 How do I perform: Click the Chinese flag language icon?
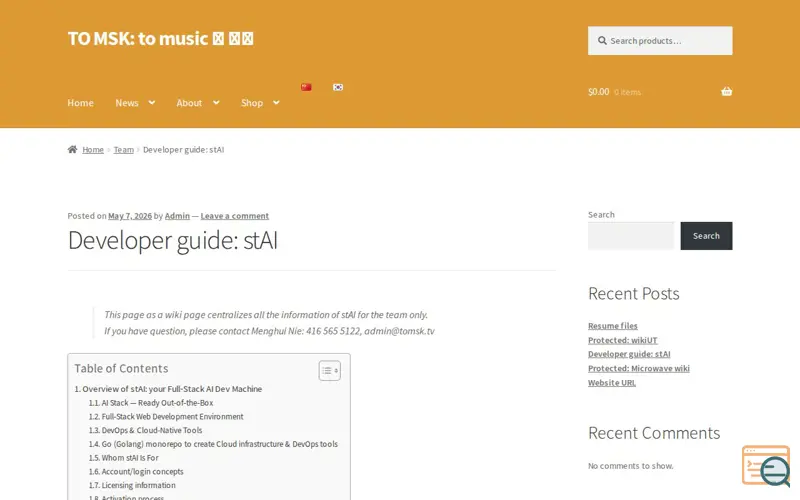pos(306,87)
